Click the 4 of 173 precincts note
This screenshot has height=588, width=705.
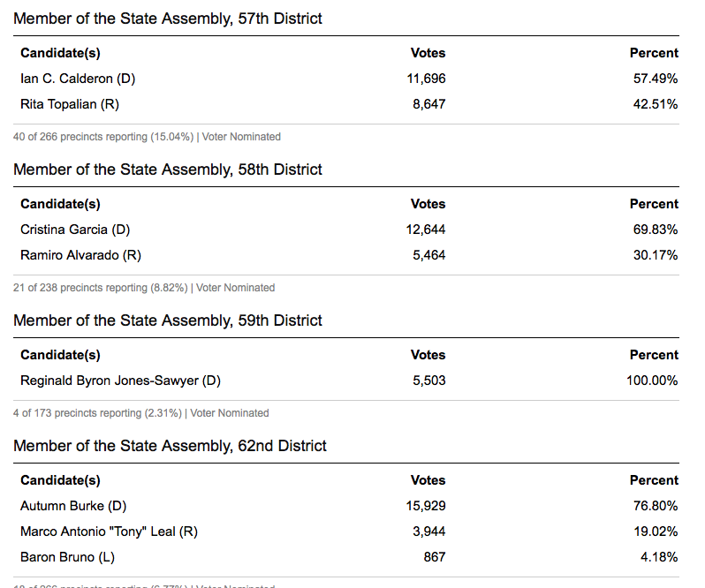[x=141, y=413]
